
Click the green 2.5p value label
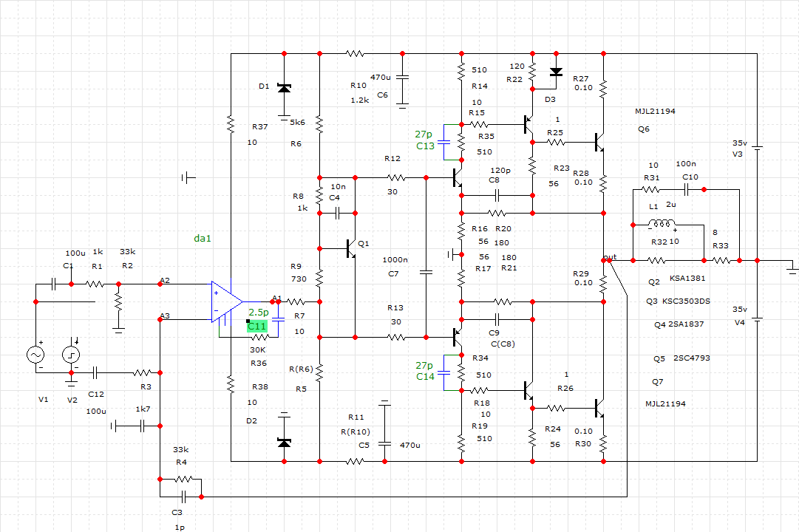(259, 313)
